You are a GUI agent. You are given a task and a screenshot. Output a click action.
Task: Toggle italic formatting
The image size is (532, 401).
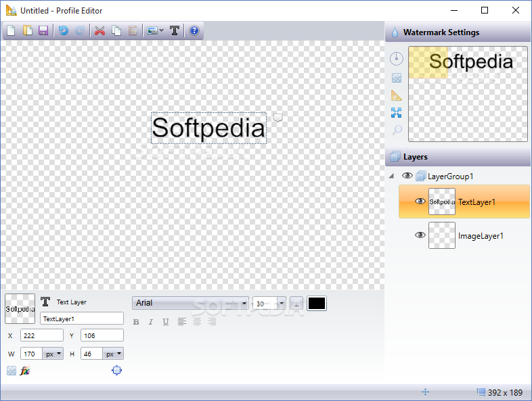pos(151,322)
